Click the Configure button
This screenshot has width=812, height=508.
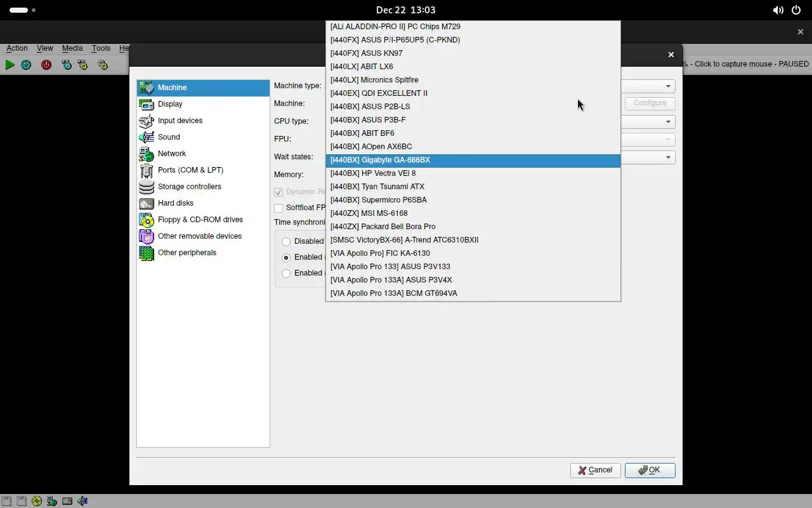click(650, 103)
